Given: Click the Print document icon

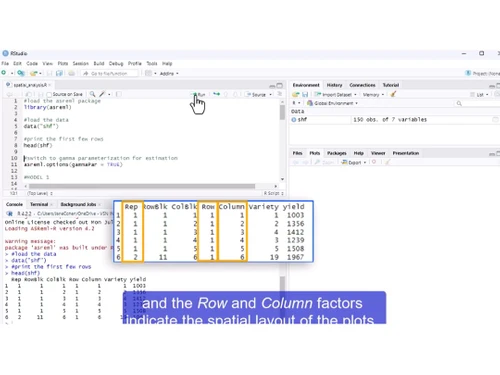Looking at the screenshot, I should click(x=71, y=73).
